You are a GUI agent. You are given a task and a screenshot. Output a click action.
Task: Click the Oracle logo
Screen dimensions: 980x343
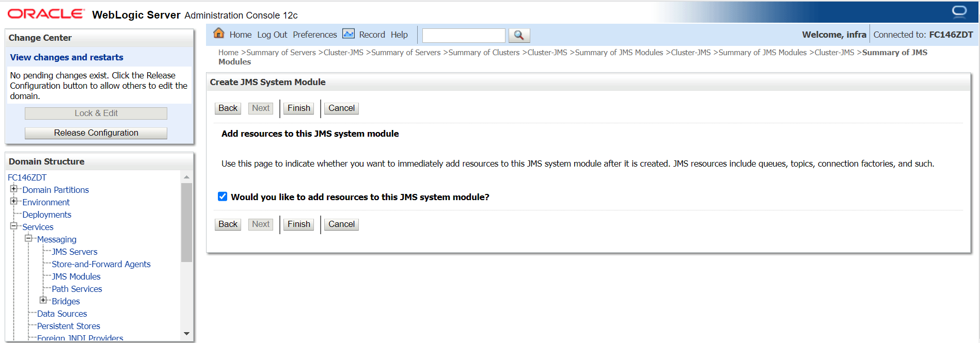[45, 14]
